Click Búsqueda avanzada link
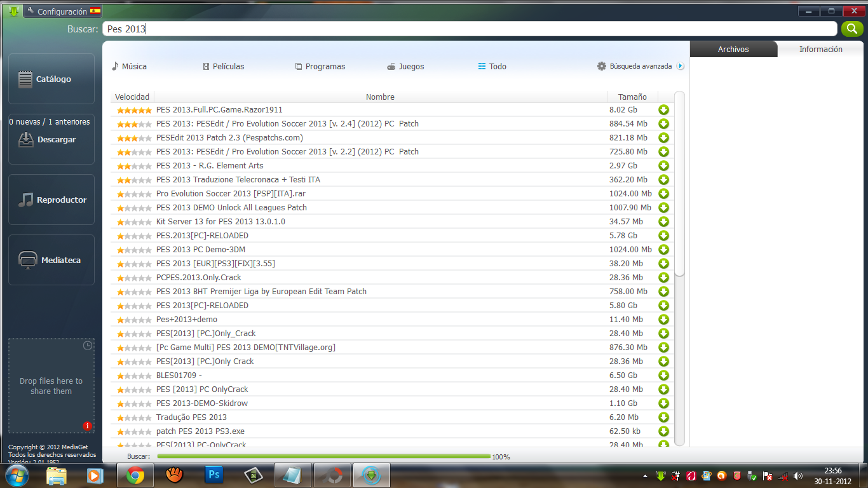The width and height of the screenshot is (868, 488). point(641,66)
